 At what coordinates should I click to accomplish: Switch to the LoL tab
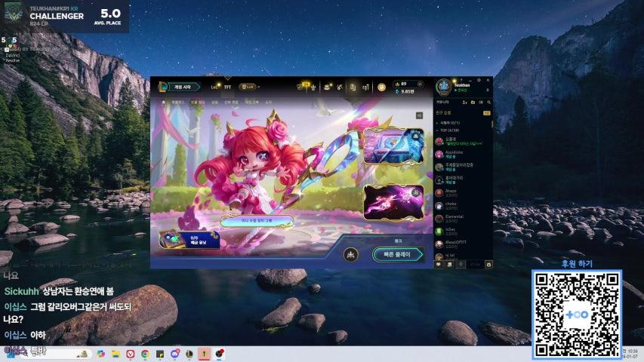point(214,87)
